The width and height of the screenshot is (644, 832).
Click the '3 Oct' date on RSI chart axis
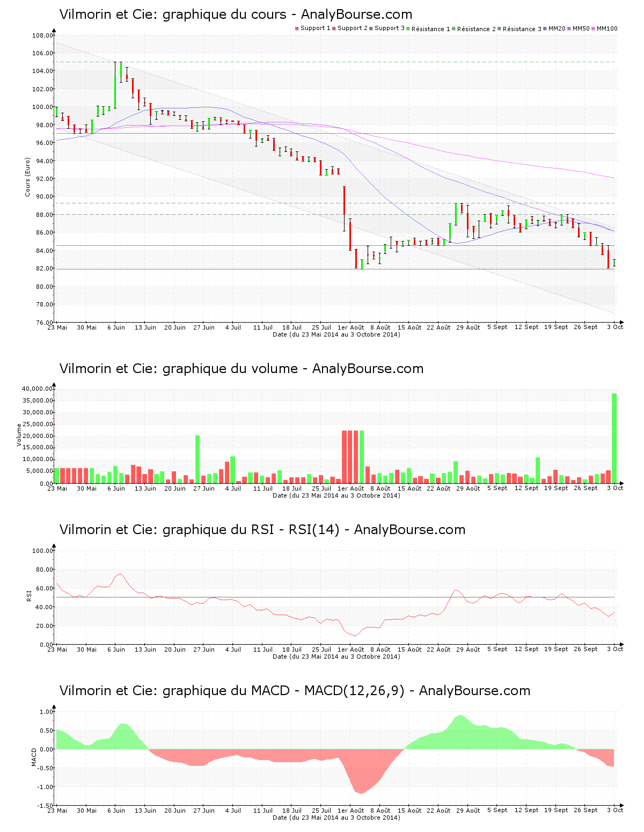pos(615,649)
